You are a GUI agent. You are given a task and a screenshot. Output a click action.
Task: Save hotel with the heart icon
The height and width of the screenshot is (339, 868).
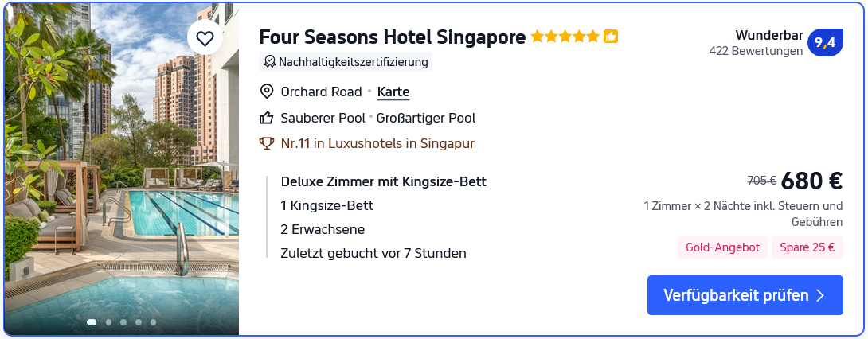205,38
